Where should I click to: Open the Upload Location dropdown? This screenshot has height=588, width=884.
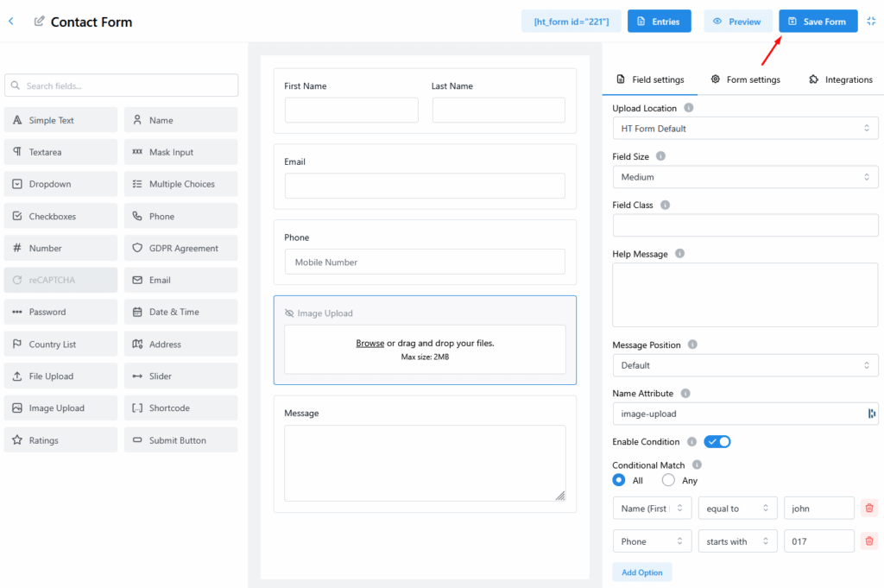[x=745, y=129]
